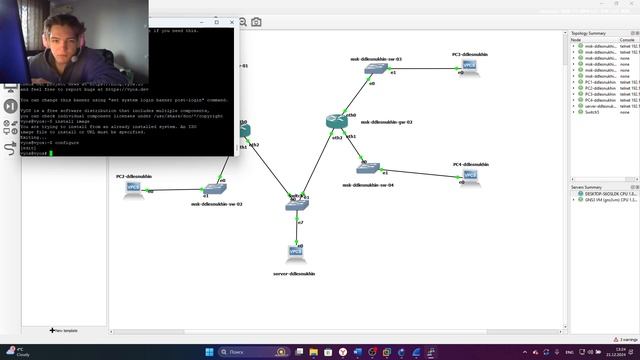This screenshot has height=360, width=640.
Task: Click the weather widget in the taskbar
Action: tap(17, 352)
